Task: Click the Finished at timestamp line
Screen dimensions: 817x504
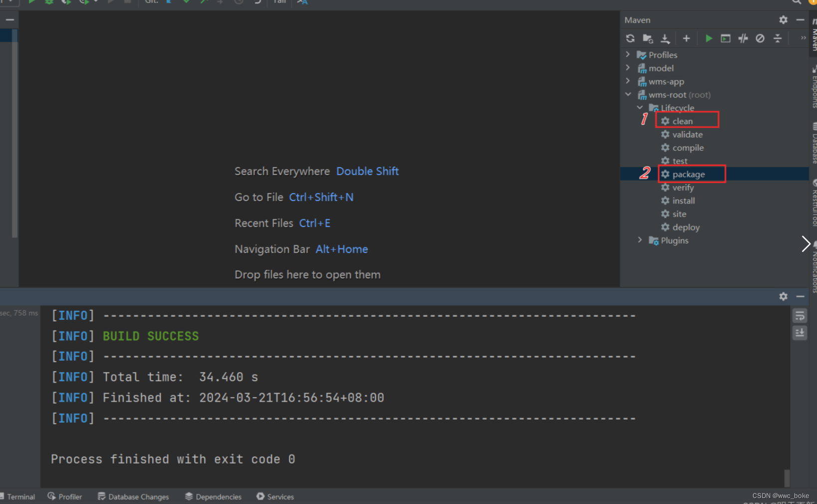Action: click(x=244, y=398)
